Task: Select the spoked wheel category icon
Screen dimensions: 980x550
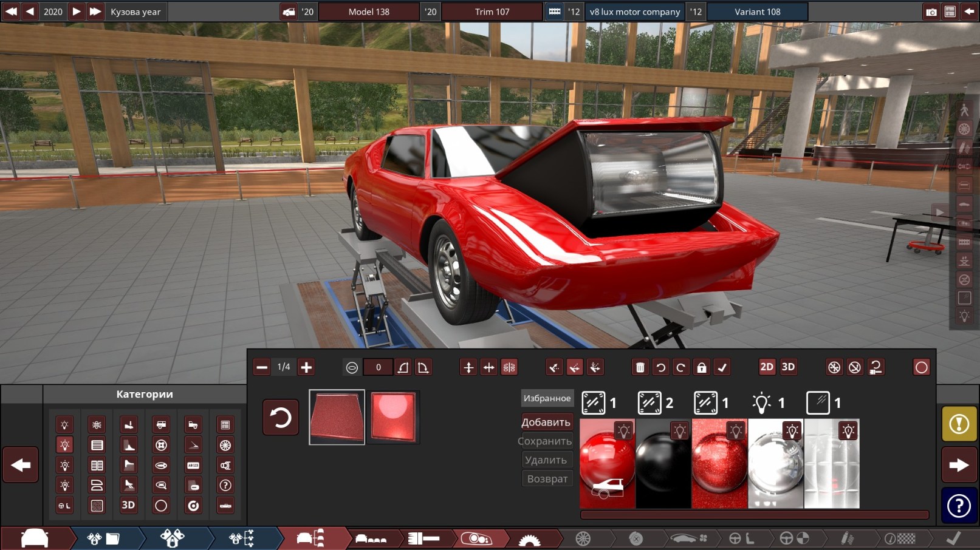Action: 225,445
